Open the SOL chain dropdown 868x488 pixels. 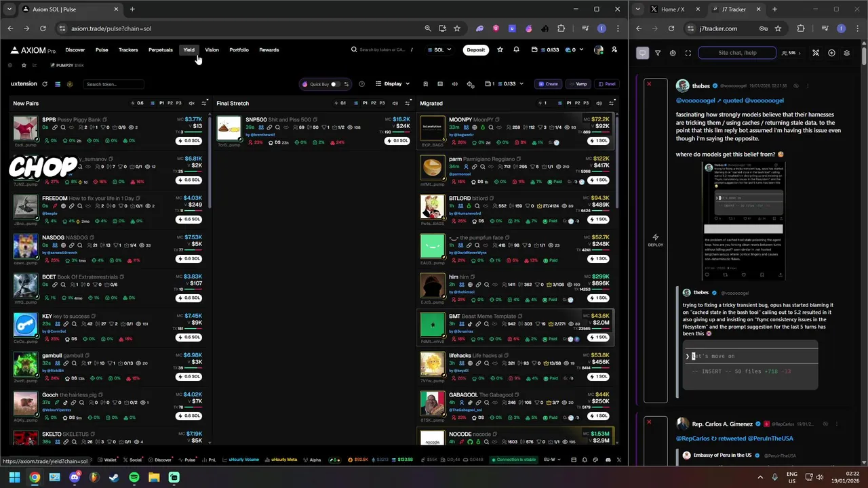point(439,49)
